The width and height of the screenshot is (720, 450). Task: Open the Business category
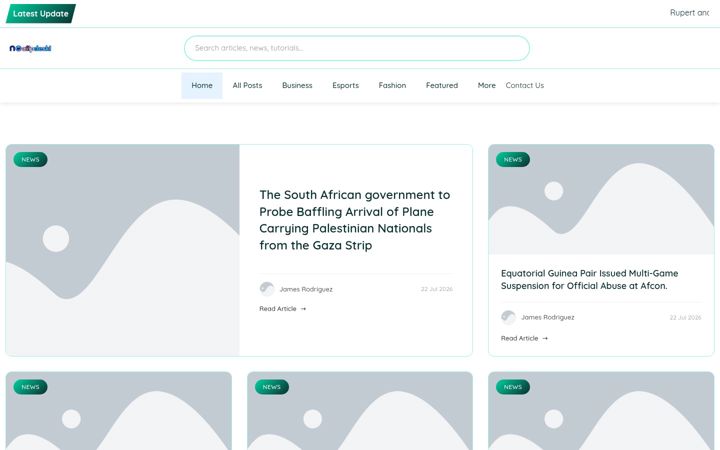(x=297, y=85)
